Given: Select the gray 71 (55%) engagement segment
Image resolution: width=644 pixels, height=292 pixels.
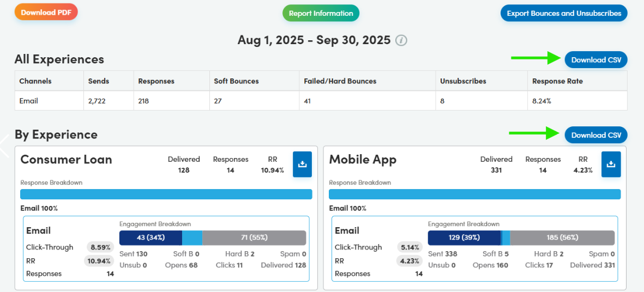Looking at the screenshot, I should [254, 238].
